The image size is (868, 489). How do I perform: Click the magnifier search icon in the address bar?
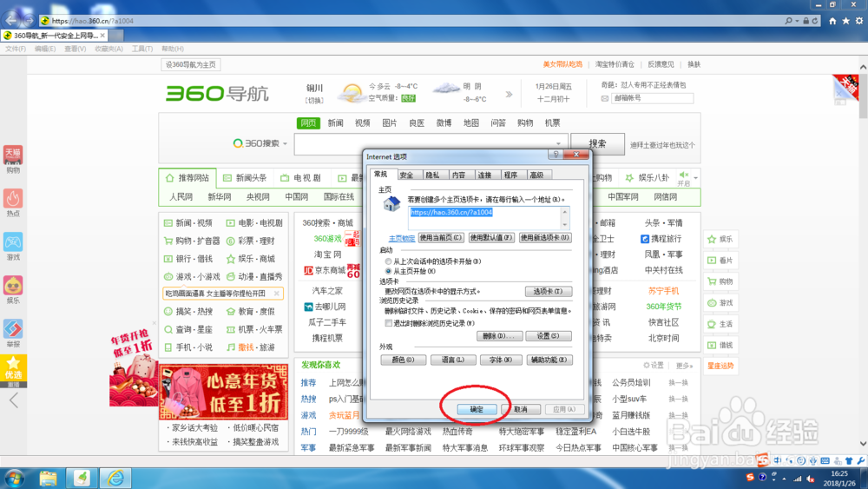point(788,21)
